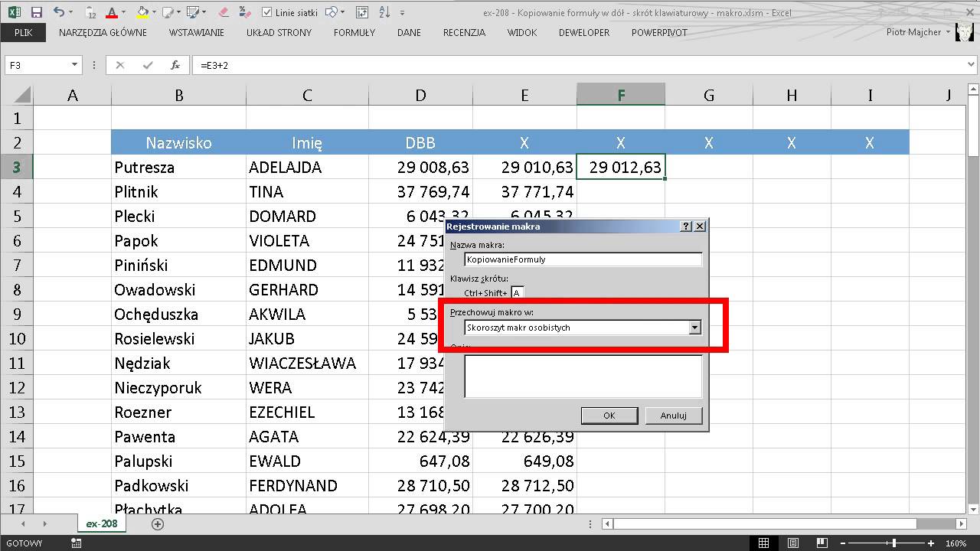Select the ex-208 sheet tab

click(102, 524)
